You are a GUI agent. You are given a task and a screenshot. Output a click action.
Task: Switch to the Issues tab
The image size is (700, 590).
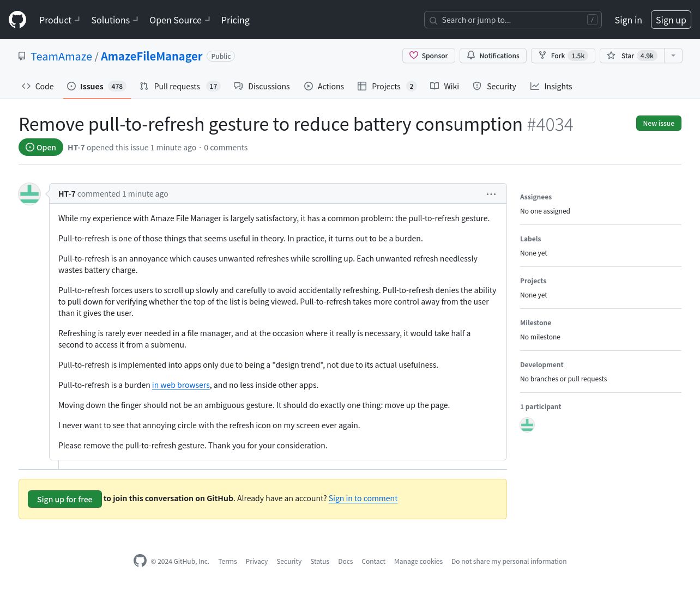tap(96, 86)
